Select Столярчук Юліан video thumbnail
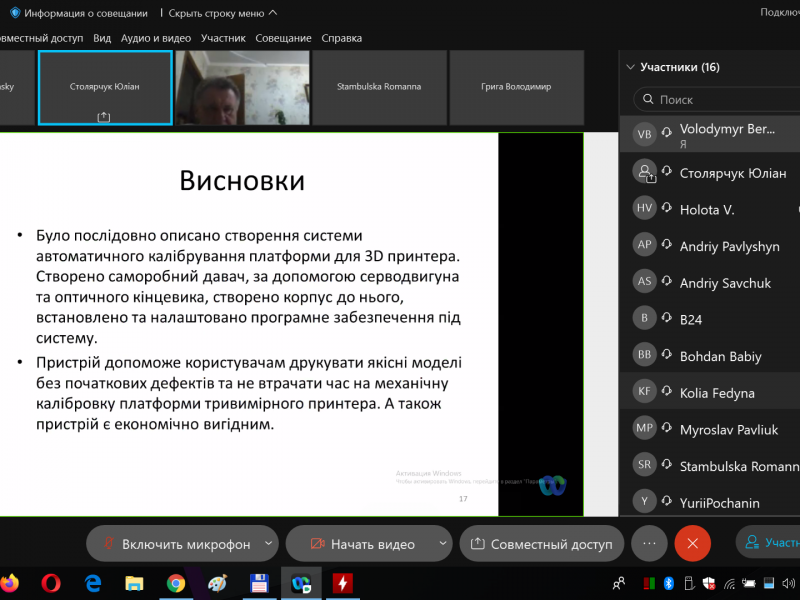Screen dimensions: 800x600 pos(105,88)
